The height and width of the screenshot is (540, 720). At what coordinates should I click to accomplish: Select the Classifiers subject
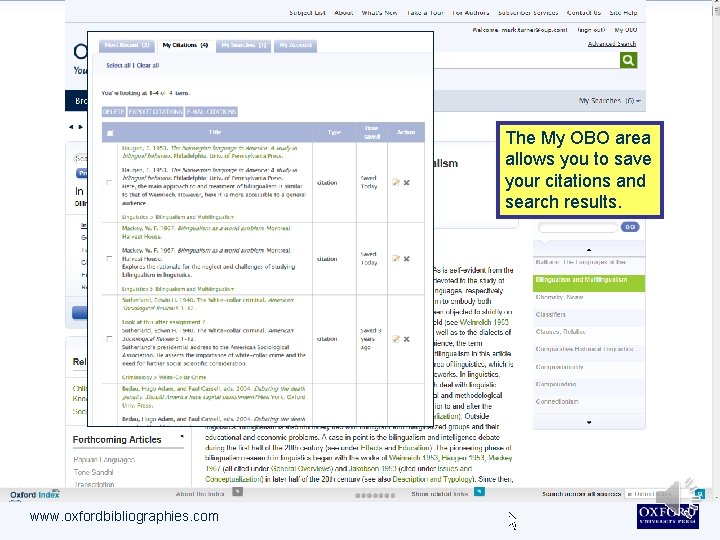coord(551,315)
